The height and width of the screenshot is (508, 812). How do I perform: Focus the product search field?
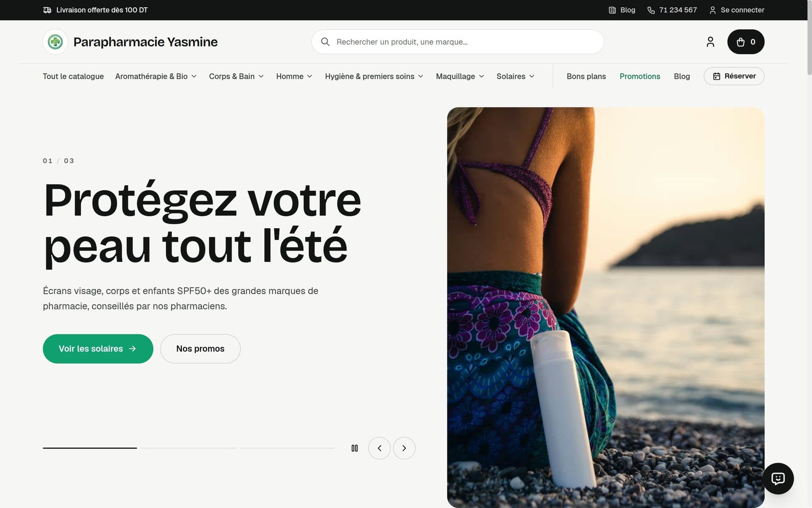click(x=458, y=42)
